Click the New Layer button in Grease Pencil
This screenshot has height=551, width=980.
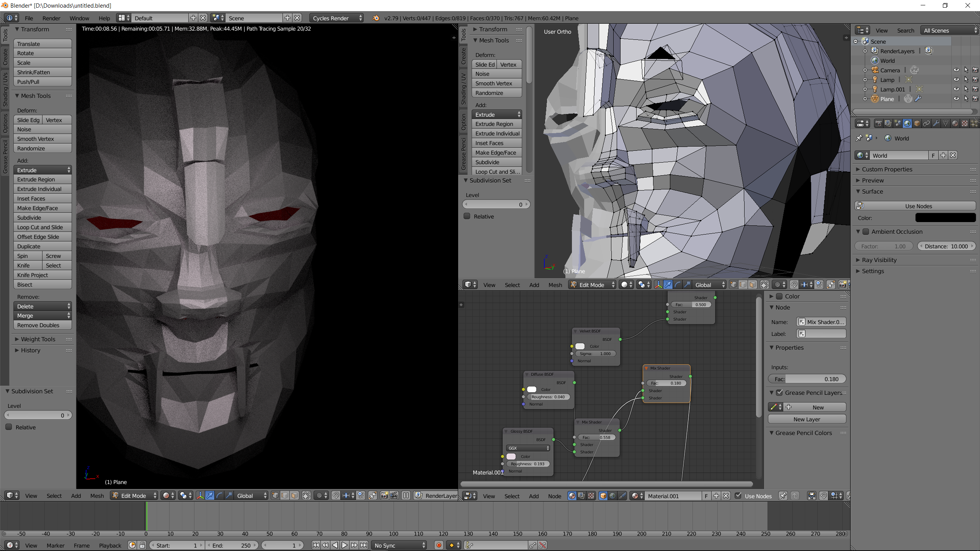pyautogui.click(x=806, y=419)
